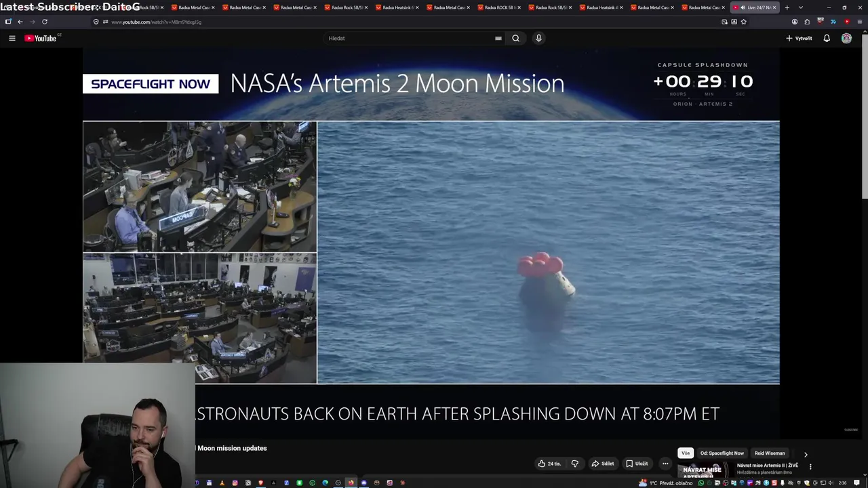Open the tab list dropdown arrow

coord(800,7)
